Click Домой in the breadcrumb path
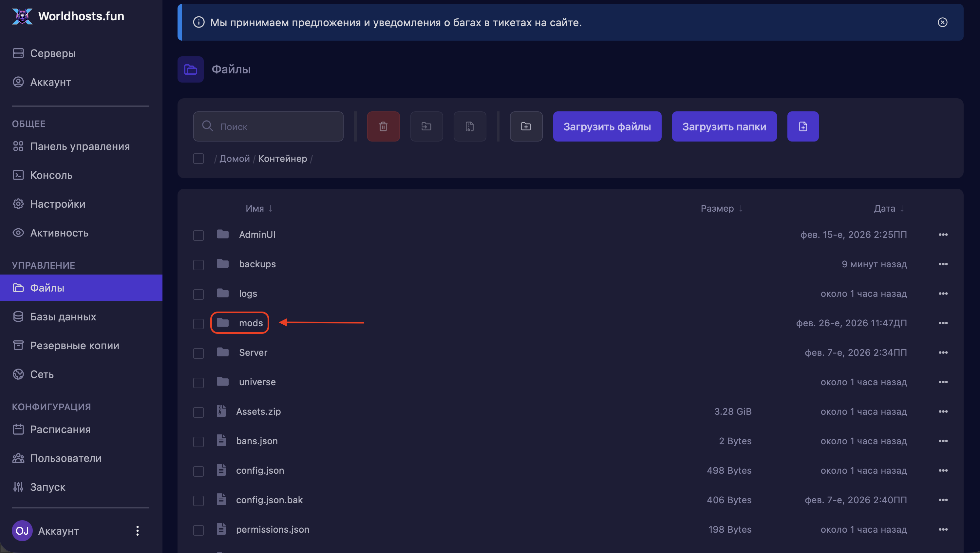 tap(234, 158)
